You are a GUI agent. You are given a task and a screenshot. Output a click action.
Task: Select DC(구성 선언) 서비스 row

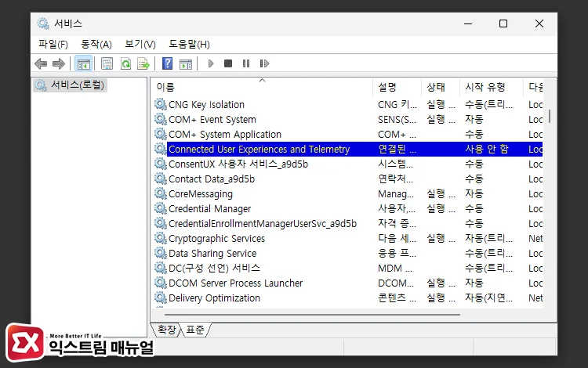pyautogui.click(x=348, y=268)
